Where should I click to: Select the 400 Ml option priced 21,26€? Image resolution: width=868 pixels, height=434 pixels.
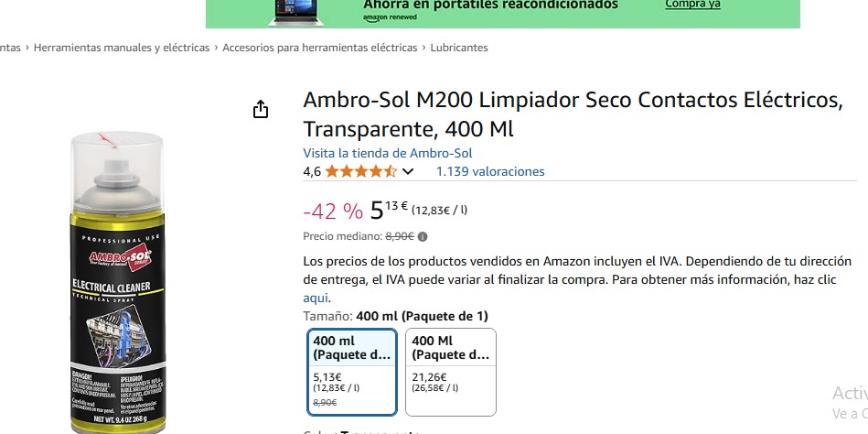[451, 372]
